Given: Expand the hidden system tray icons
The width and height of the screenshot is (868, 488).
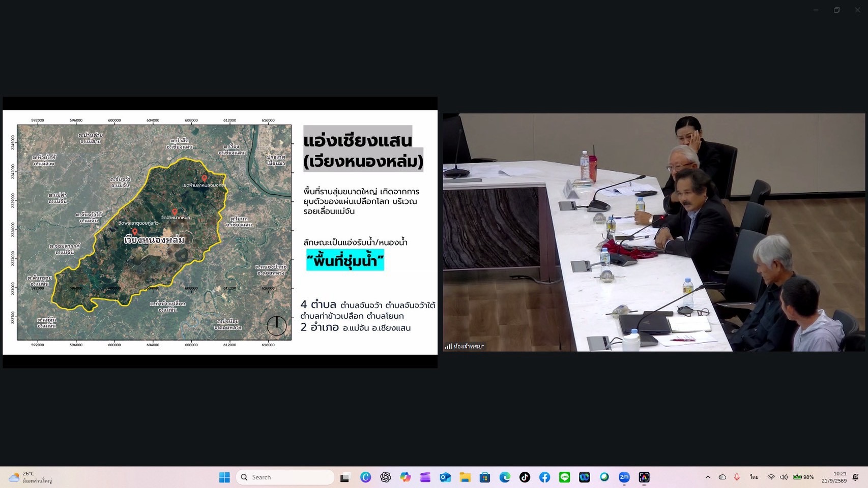Looking at the screenshot, I should coord(708,477).
